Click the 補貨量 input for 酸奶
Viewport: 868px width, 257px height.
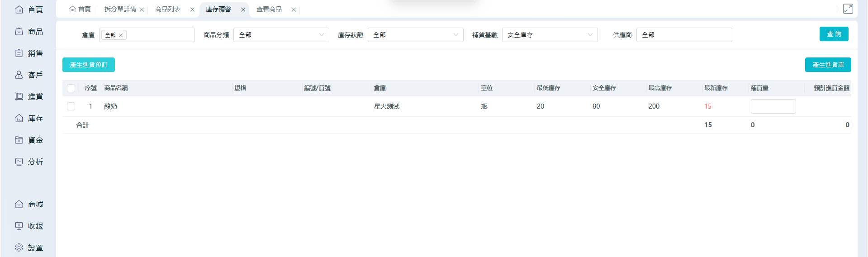773,106
